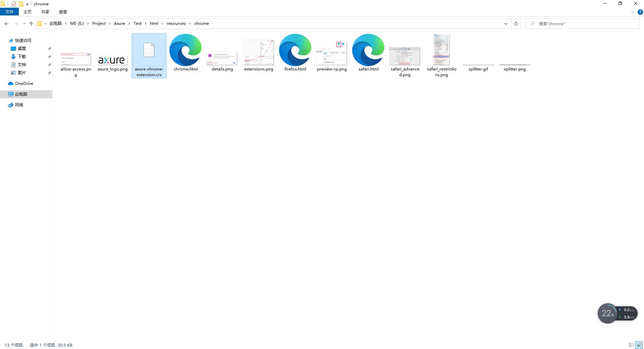
Task: Refresh the chrome folder view
Action: [516, 23]
